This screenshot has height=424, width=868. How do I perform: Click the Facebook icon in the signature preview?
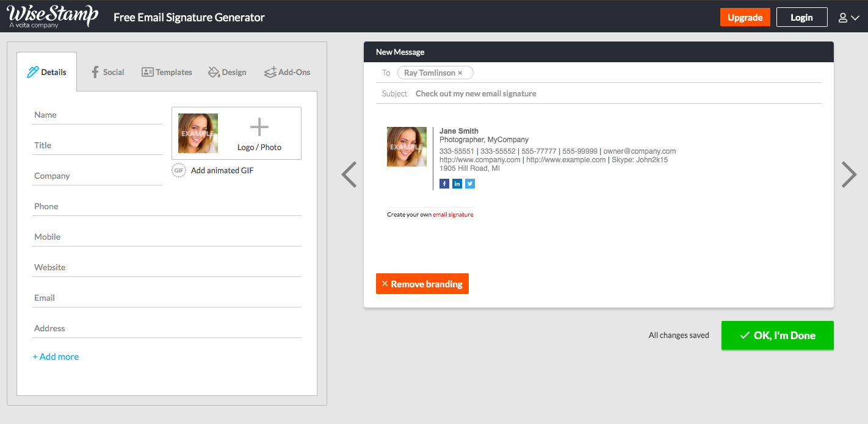444,183
